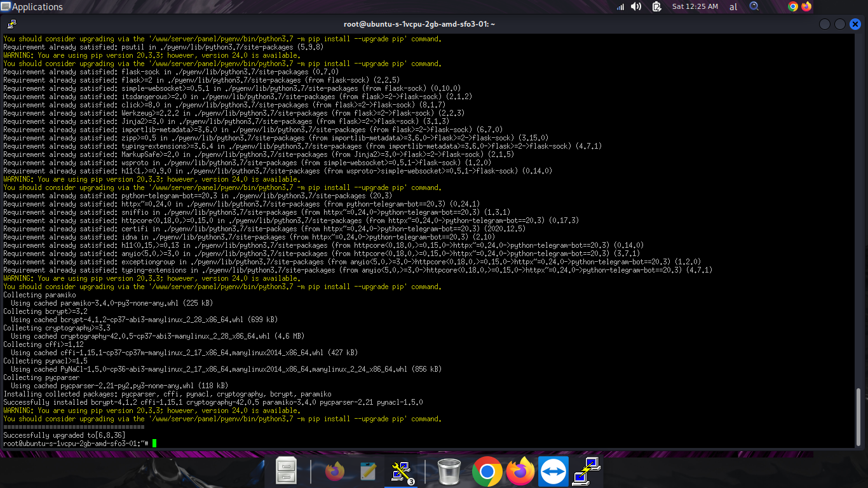Viewport: 868px width, 488px height.
Task: Open the file cabinet file manager in dock
Action: (287, 471)
